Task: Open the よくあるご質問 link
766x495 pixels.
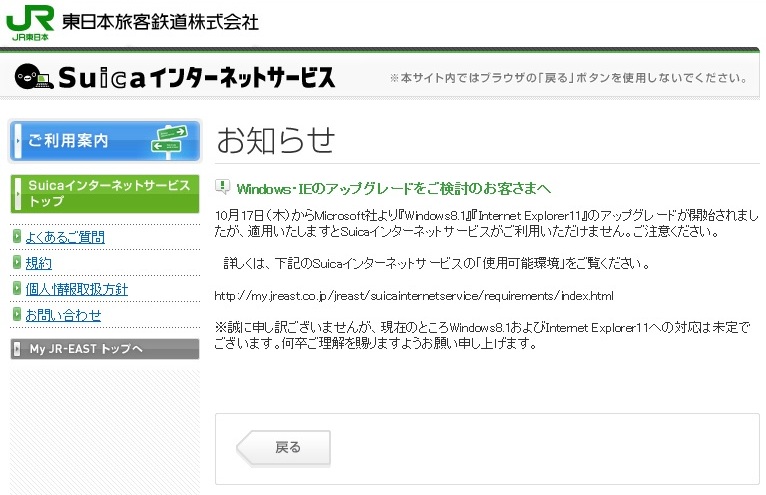Action: (65, 237)
